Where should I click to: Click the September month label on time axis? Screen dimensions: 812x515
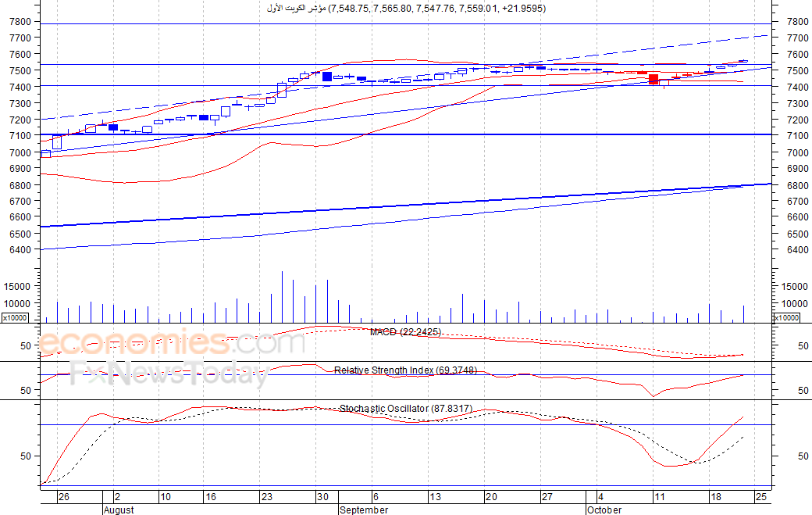click(364, 510)
